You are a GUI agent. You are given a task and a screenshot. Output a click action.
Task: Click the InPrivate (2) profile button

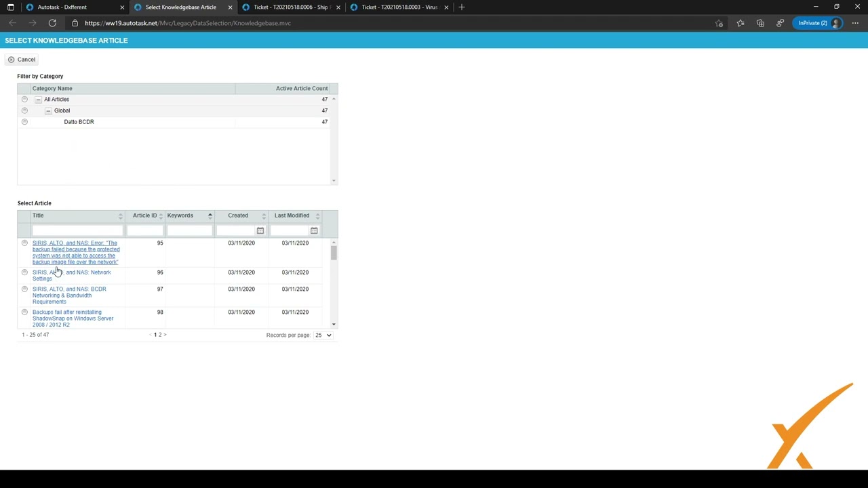tap(818, 23)
